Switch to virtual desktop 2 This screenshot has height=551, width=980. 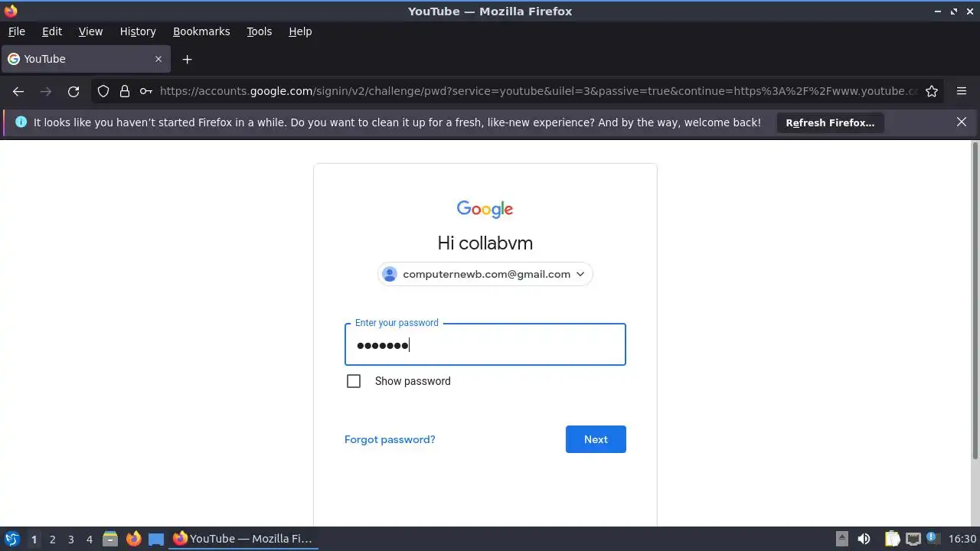pyautogui.click(x=52, y=539)
